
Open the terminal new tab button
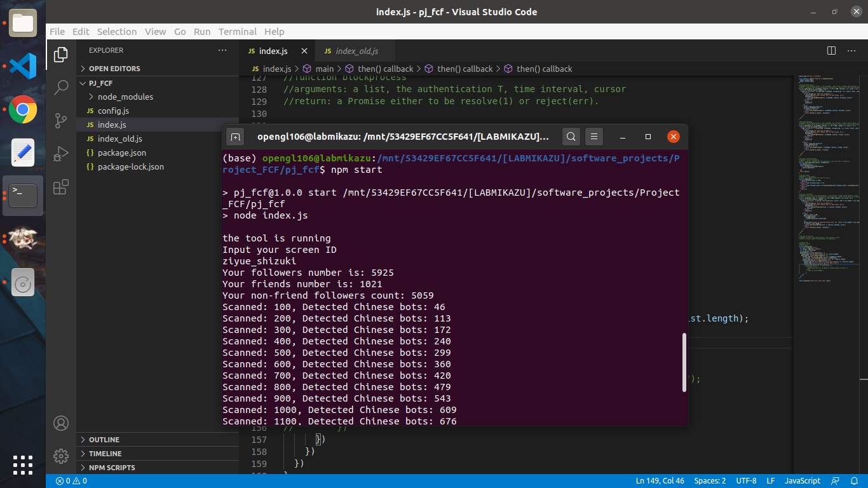(x=235, y=137)
